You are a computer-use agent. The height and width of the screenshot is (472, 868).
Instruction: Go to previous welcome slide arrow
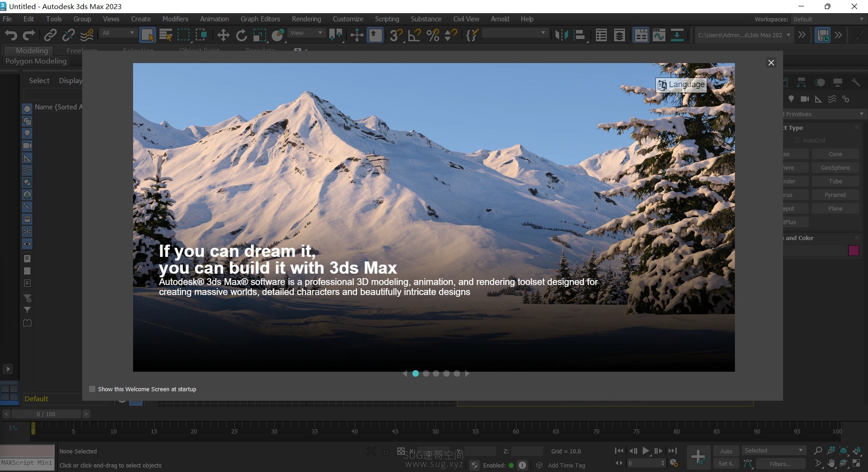405,374
